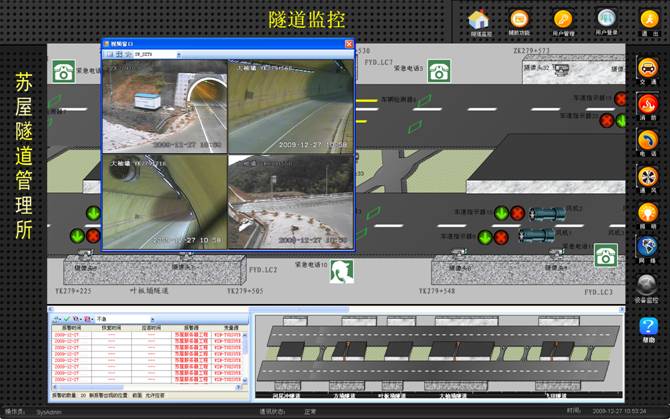
Task: Select the first red alarm row in table
Action: [x=150, y=333]
